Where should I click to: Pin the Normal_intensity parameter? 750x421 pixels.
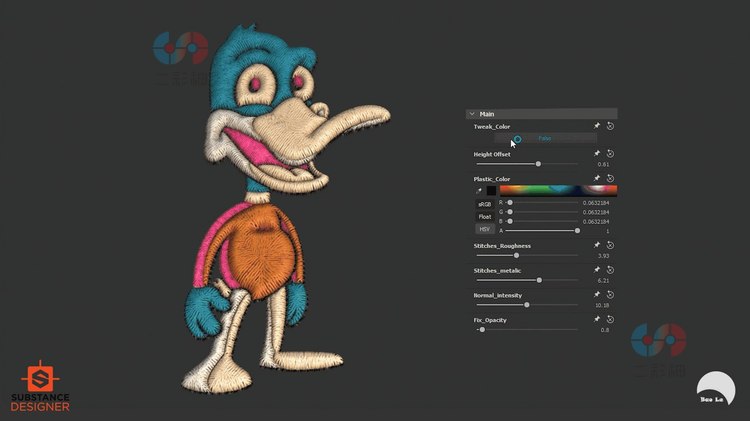(596, 295)
